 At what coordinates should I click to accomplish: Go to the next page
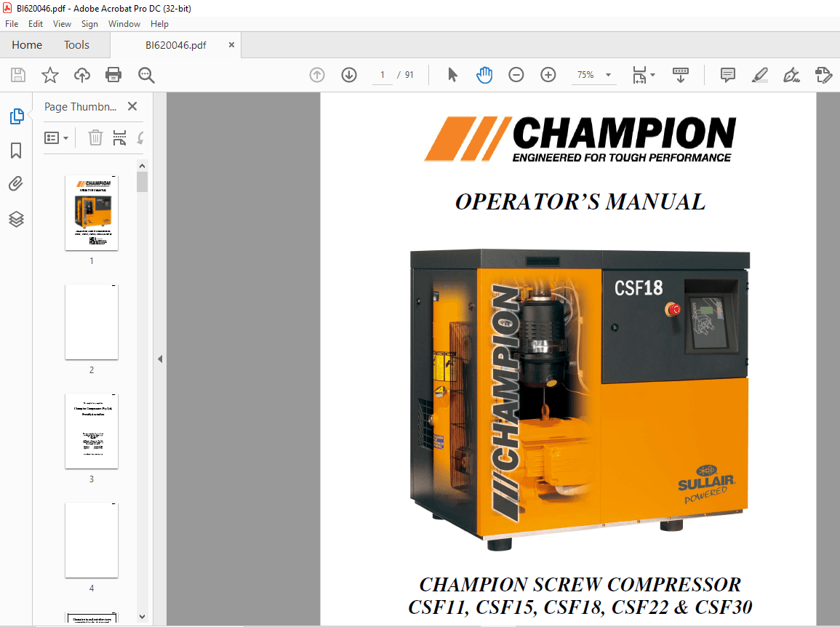click(x=349, y=74)
